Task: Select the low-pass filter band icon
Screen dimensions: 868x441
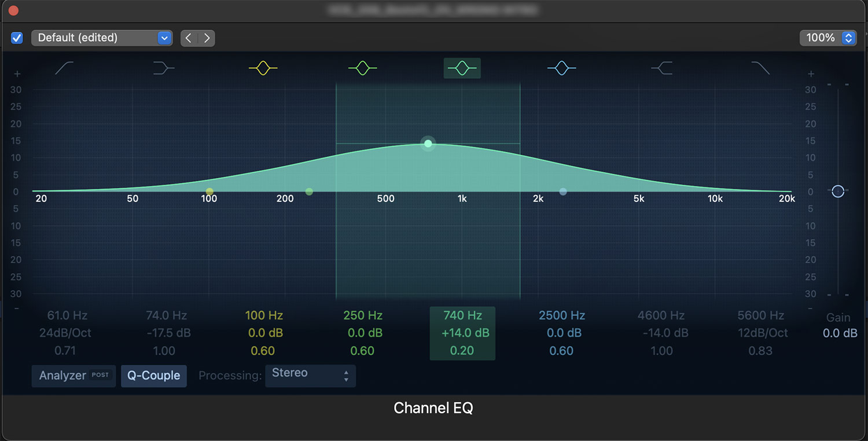Action: pyautogui.click(x=760, y=68)
